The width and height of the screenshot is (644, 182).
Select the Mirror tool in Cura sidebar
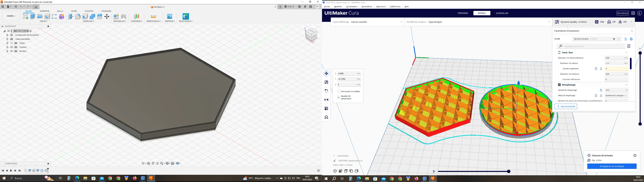(x=326, y=100)
